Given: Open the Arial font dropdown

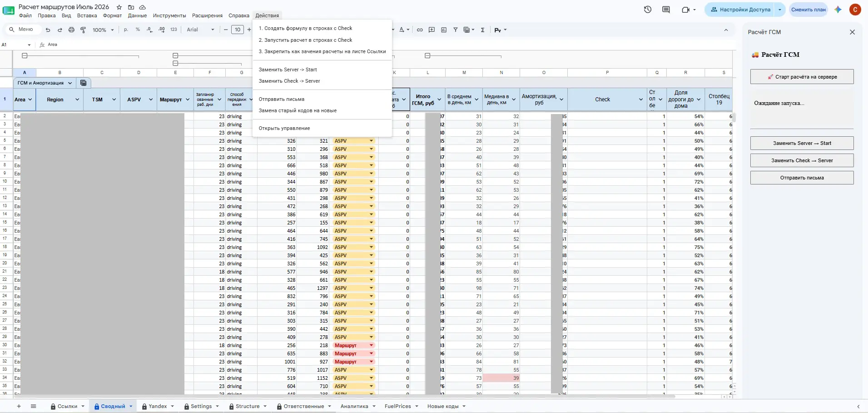Looking at the screenshot, I should (x=200, y=30).
